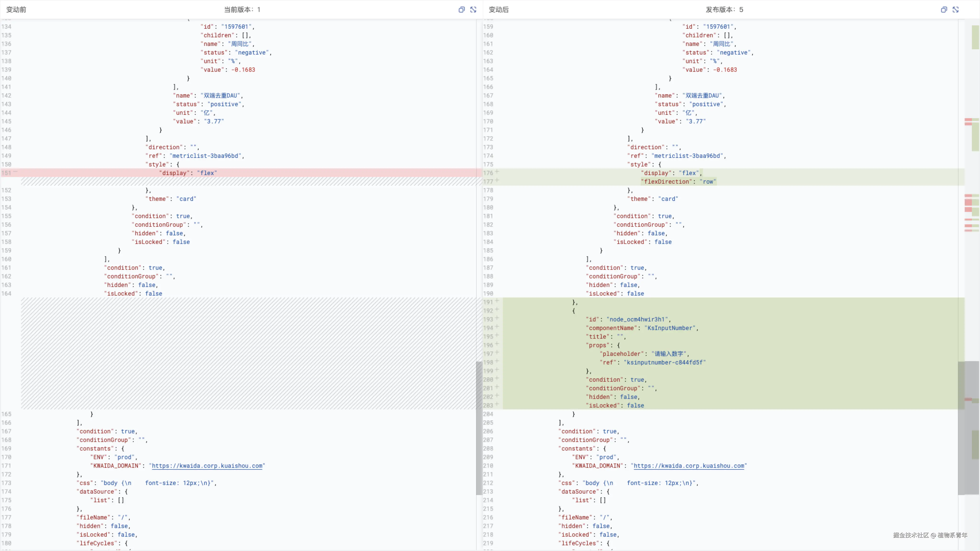Viewport: 980px width, 551px height.
Task: Click the plus marker on line 197
Action: click(497, 353)
